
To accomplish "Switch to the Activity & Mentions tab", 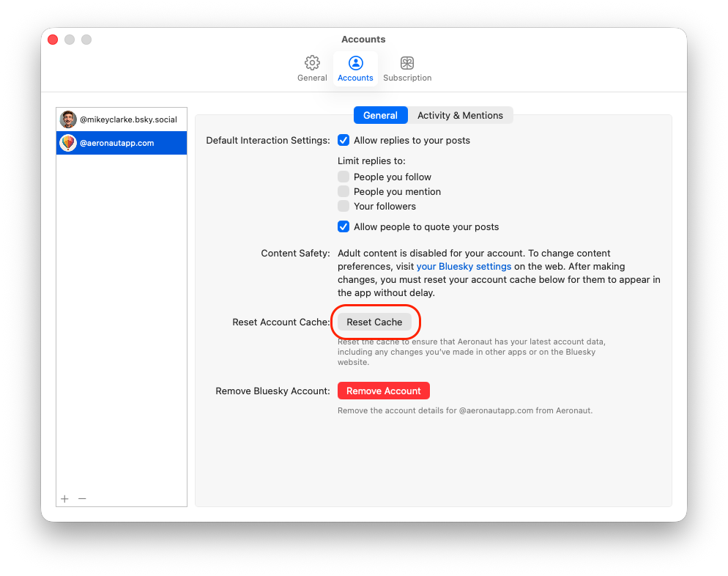I will coord(460,115).
